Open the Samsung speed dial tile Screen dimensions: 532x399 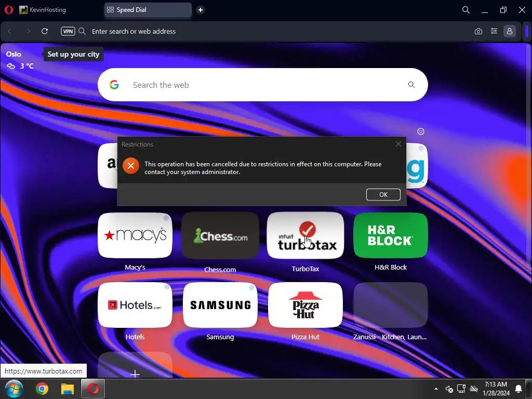(220, 305)
